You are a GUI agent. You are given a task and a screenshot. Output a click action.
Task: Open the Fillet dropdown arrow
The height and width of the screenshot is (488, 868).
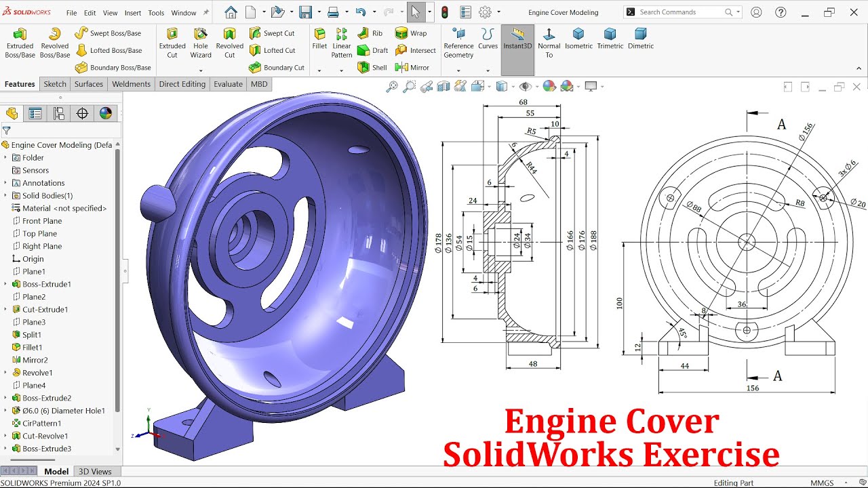(319, 70)
